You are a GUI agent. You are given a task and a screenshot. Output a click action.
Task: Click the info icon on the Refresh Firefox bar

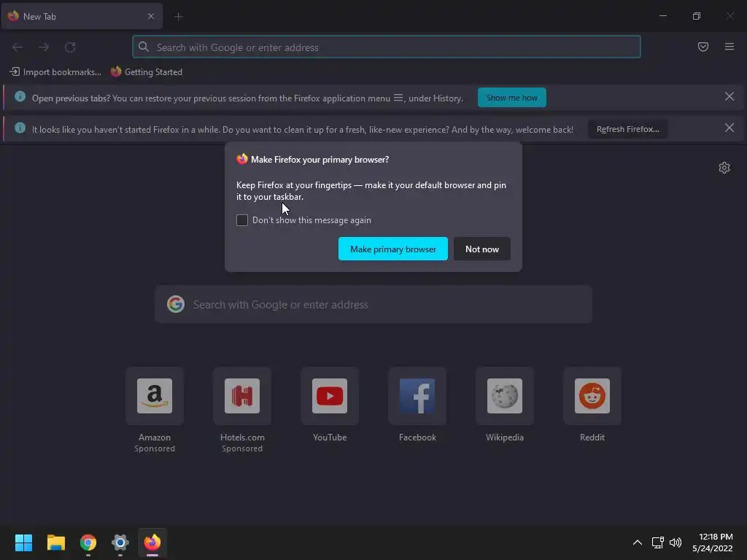(x=20, y=128)
